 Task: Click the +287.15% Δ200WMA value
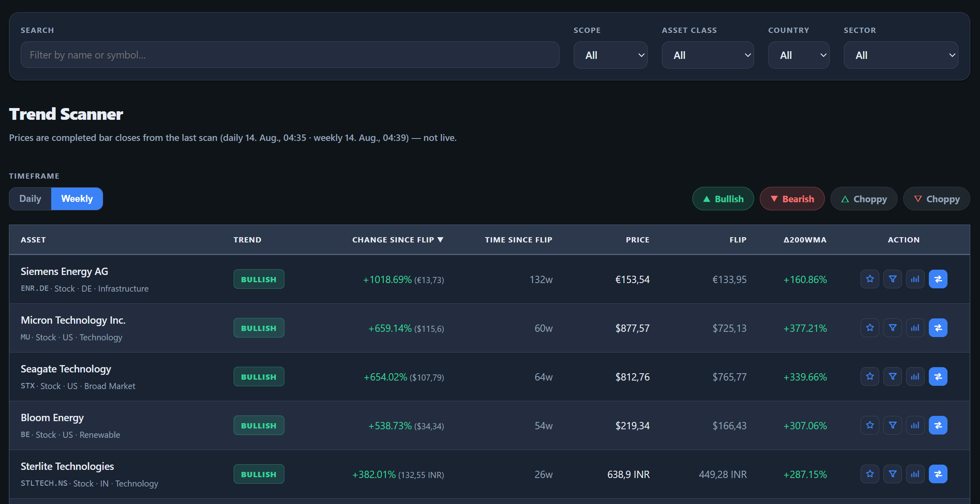(805, 474)
